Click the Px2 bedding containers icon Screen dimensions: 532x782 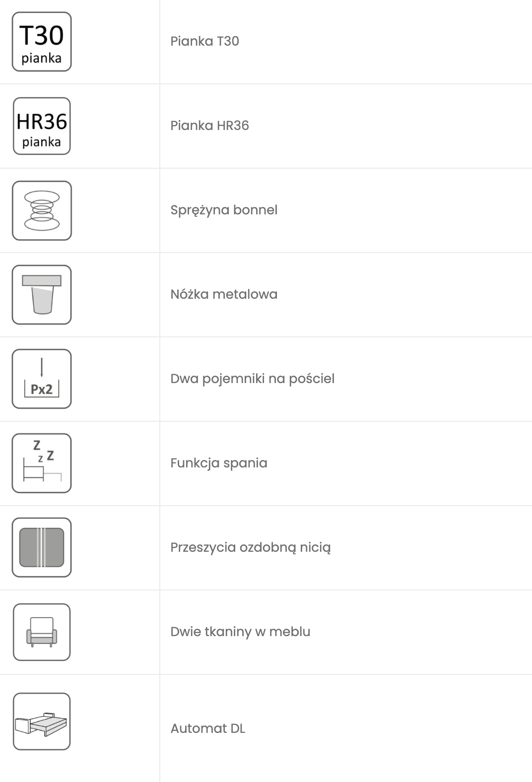pos(42,379)
